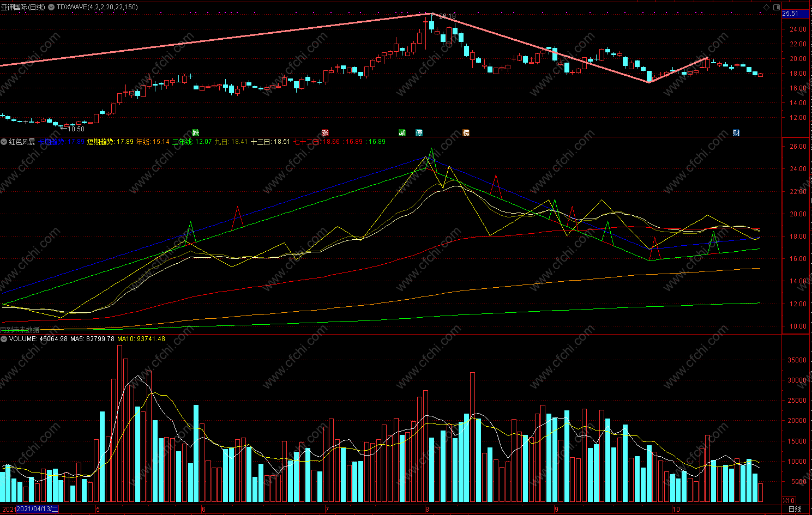Click the 年线: 15.14 legend value
The image size is (812, 515).
pyautogui.click(x=153, y=142)
